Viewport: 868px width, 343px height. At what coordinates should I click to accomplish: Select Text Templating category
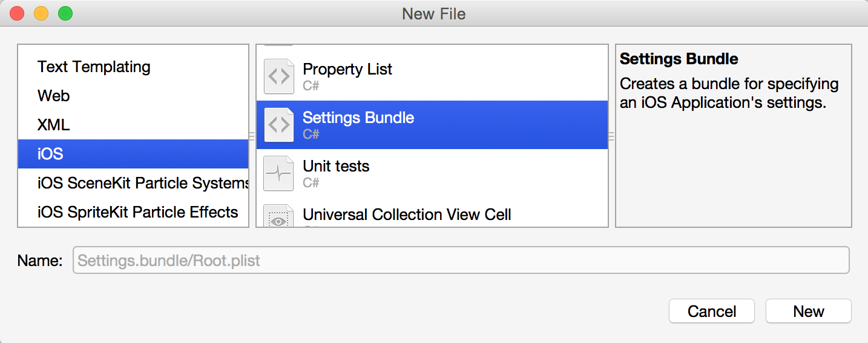pyautogui.click(x=94, y=67)
